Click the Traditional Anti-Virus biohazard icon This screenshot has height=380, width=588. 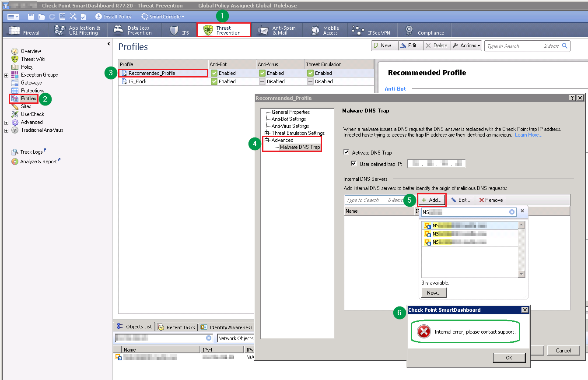point(15,130)
